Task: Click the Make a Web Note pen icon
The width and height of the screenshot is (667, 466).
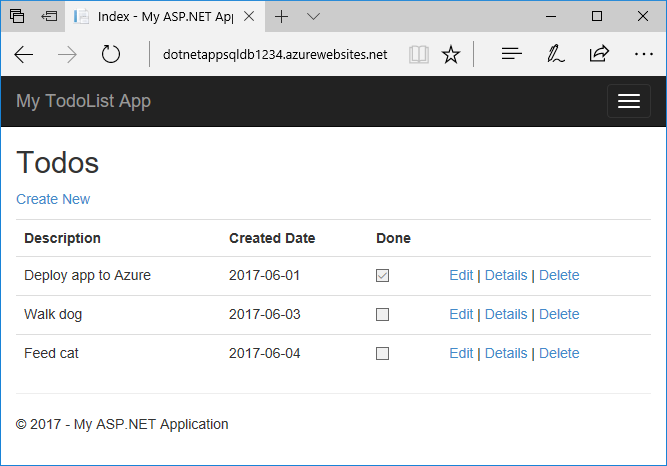Action: pyautogui.click(x=556, y=54)
